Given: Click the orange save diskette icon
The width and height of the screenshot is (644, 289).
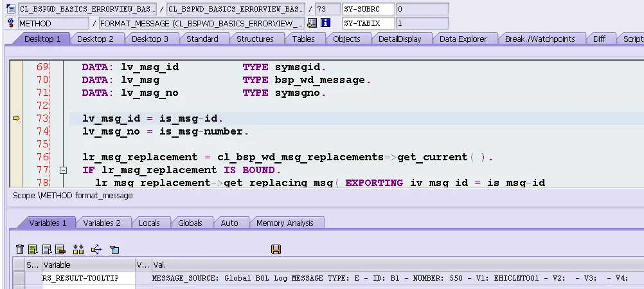Looking at the screenshot, I should [x=276, y=250].
